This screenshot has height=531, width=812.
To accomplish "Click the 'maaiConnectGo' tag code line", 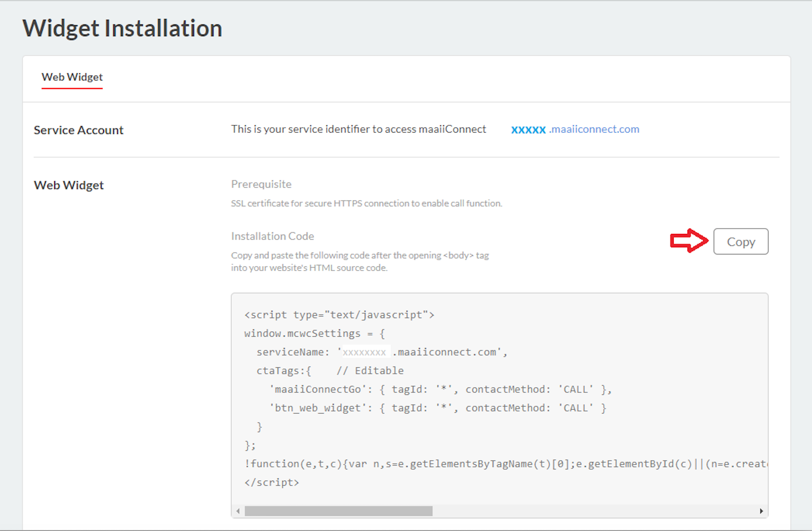I will coord(441,390).
